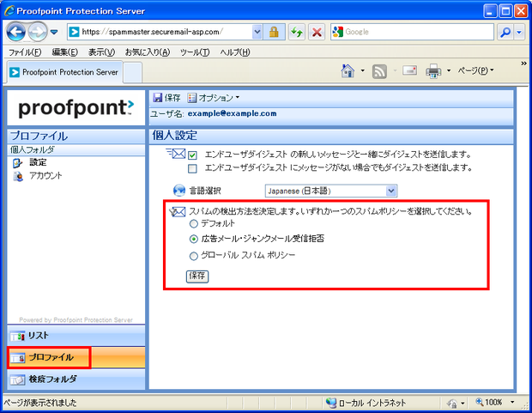
Task: Open the 編集(E) menu
Action: pos(65,52)
